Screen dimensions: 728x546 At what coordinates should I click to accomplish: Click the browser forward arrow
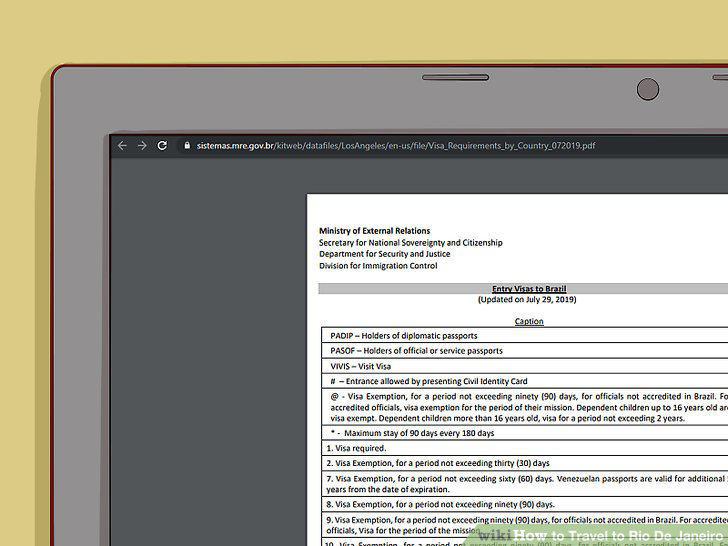[x=142, y=146]
